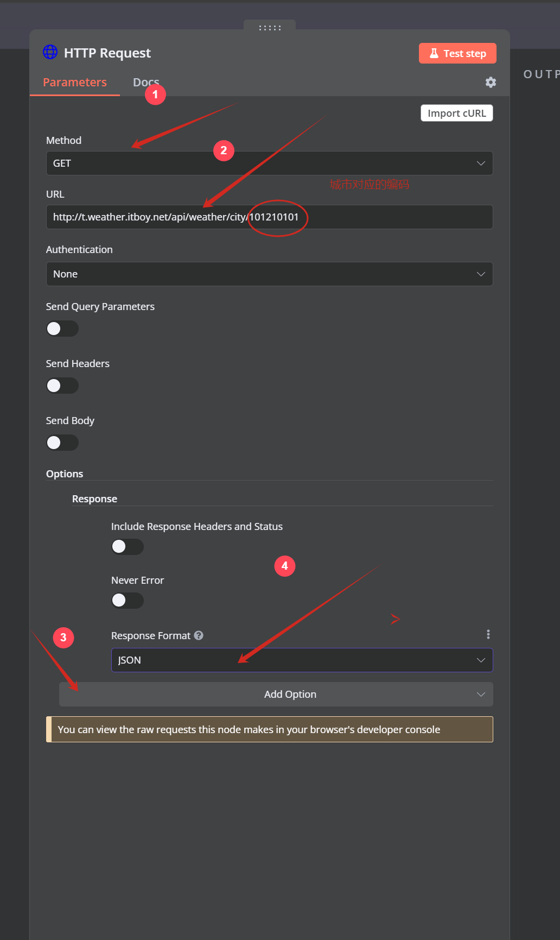Enable Send Query Parameters toggle
Image resolution: width=560 pixels, height=940 pixels.
[62, 329]
